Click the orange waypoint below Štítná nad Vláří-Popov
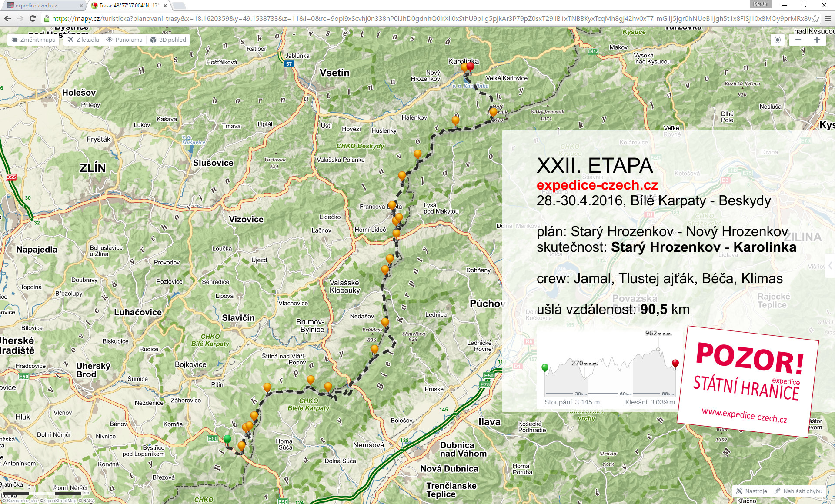Screen dimensions: 835x504 [x=311, y=380]
